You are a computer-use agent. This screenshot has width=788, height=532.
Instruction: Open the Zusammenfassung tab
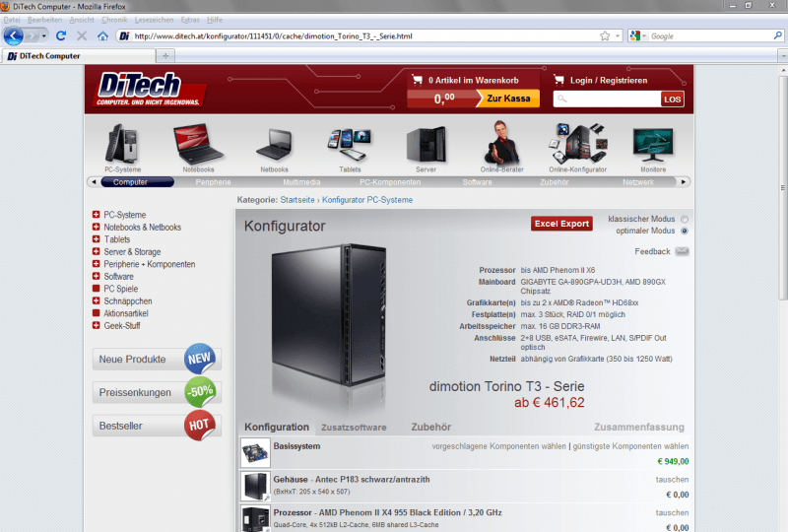(638, 427)
